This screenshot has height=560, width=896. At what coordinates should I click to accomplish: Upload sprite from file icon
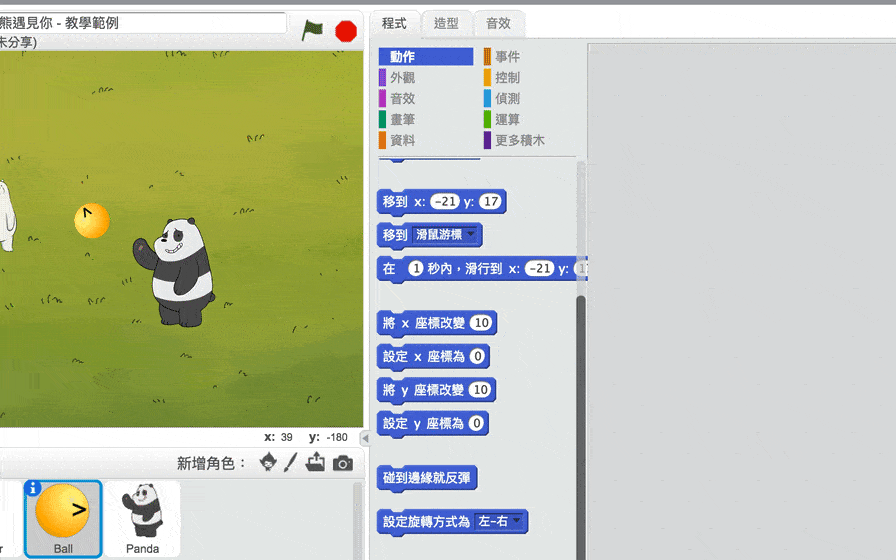point(315,462)
